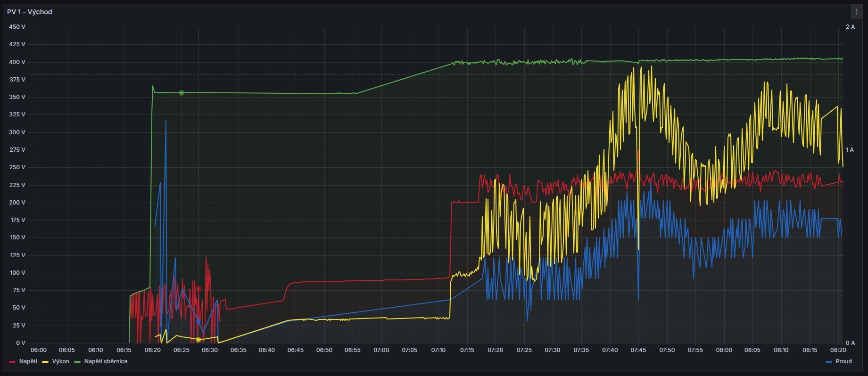Click the yellow data point near 06:28
Screen dimensions: 868x376
(198, 339)
